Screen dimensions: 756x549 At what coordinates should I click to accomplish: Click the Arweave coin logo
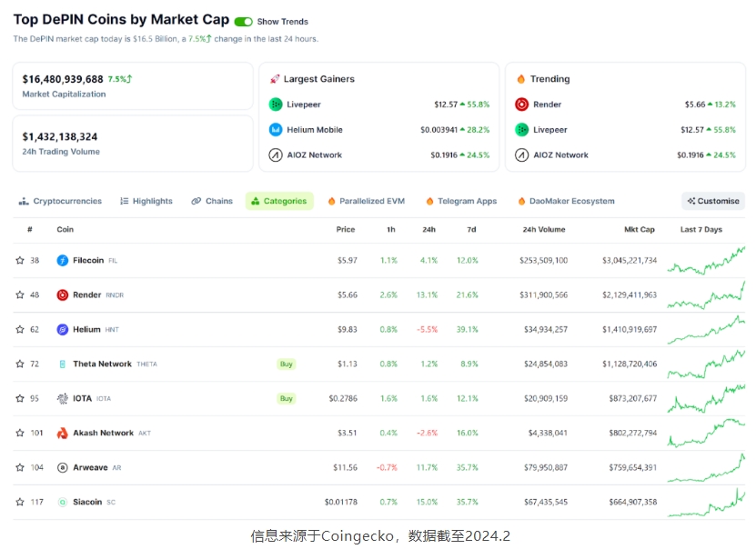63,467
